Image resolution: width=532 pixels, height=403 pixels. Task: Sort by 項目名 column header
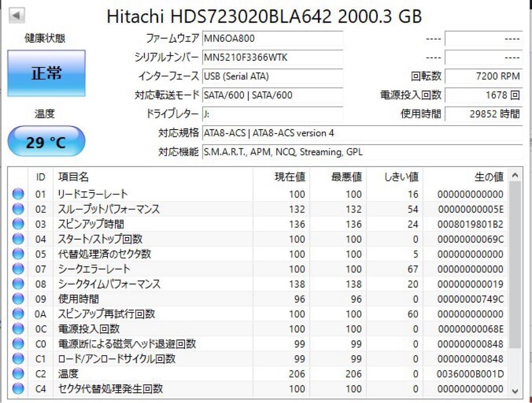click(x=153, y=177)
